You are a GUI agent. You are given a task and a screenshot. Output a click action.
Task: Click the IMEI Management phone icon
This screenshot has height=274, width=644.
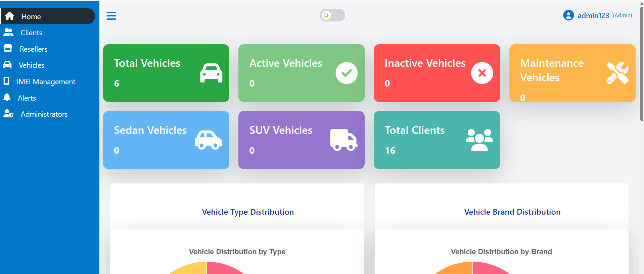click(6, 81)
